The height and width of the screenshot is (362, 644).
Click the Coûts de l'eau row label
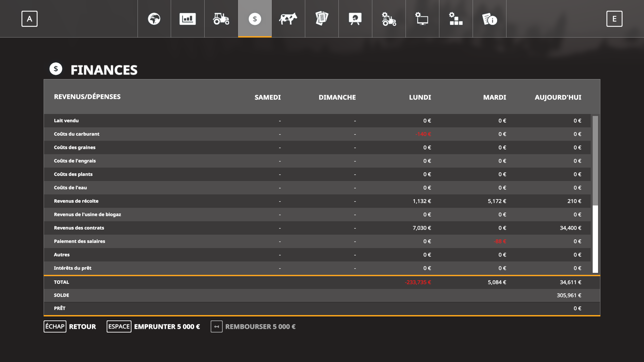70,188
